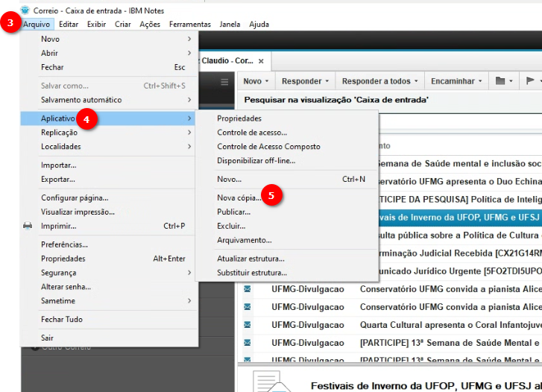
Task: Open Arquivamento...
Action: pyautogui.click(x=287, y=240)
